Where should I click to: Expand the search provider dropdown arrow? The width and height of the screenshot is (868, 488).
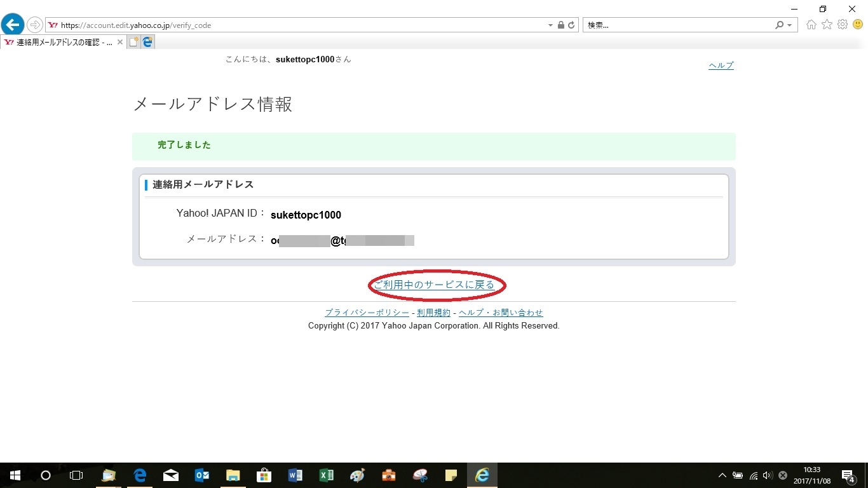[x=790, y=25]
